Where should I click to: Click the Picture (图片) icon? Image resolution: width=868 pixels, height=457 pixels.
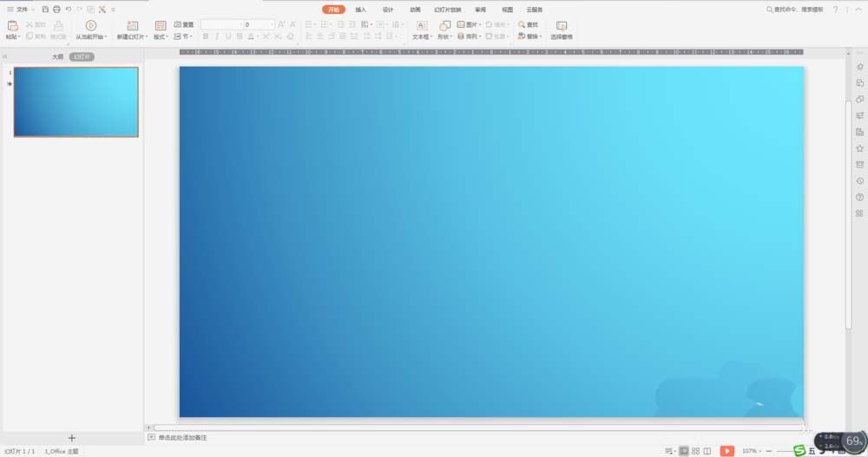click(x=461, y=24)
